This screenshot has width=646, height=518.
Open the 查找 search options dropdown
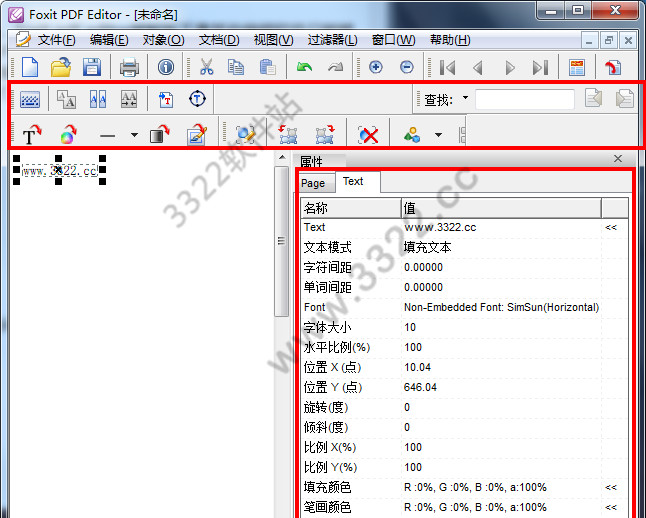tap(466, 98)
